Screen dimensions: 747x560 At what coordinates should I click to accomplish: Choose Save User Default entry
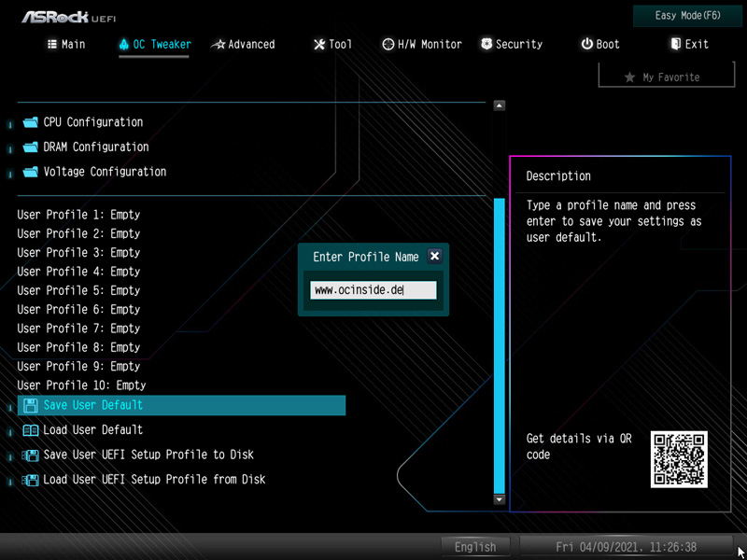(181, 405)
